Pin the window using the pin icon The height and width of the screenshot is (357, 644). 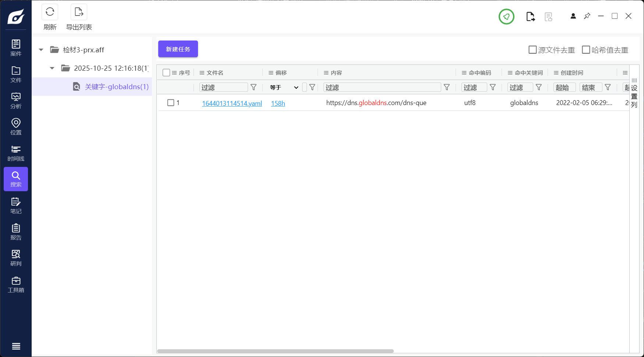coord(587,16)
